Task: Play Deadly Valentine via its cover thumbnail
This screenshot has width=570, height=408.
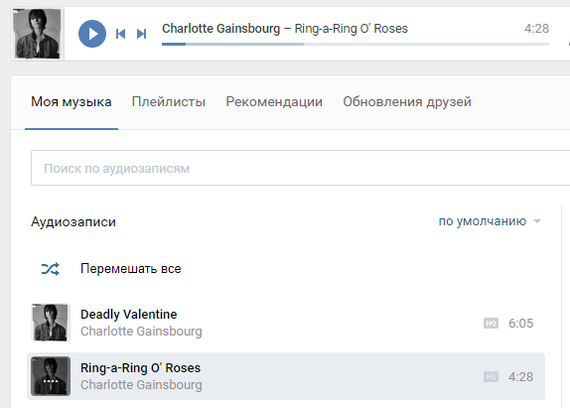Action: click(51, 323)
